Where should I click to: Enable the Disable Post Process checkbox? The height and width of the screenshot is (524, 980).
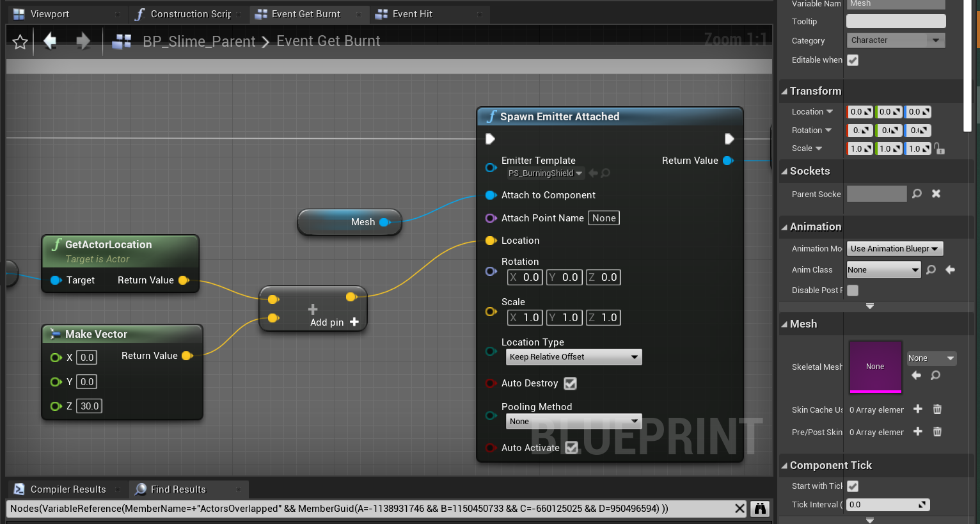(x=853, y=290)
